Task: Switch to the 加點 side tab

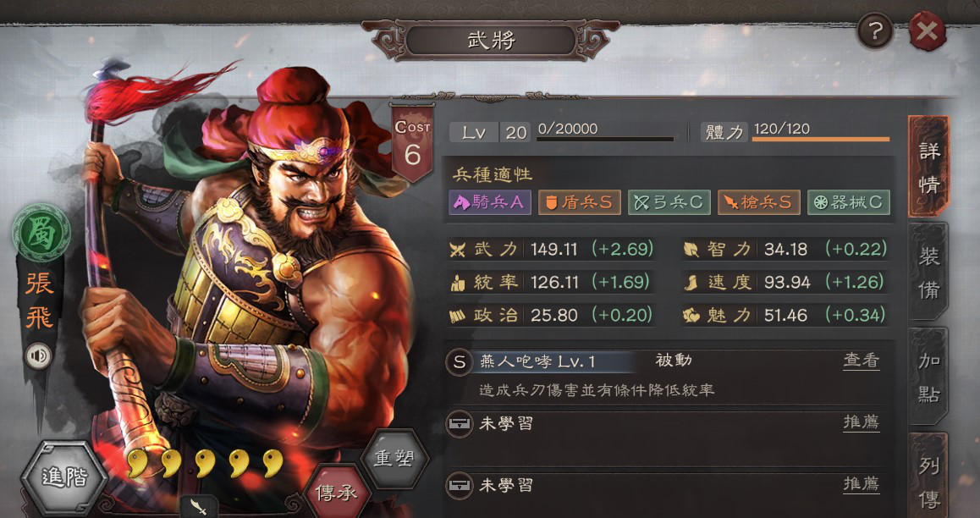Action: tap(928, 377)
